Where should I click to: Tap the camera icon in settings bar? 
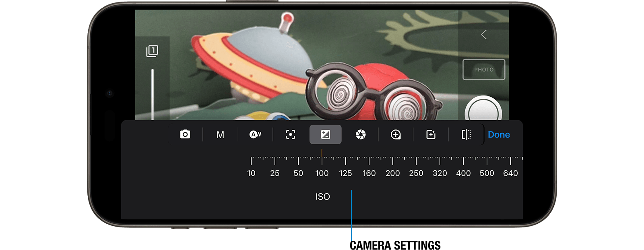click(185, 134)
